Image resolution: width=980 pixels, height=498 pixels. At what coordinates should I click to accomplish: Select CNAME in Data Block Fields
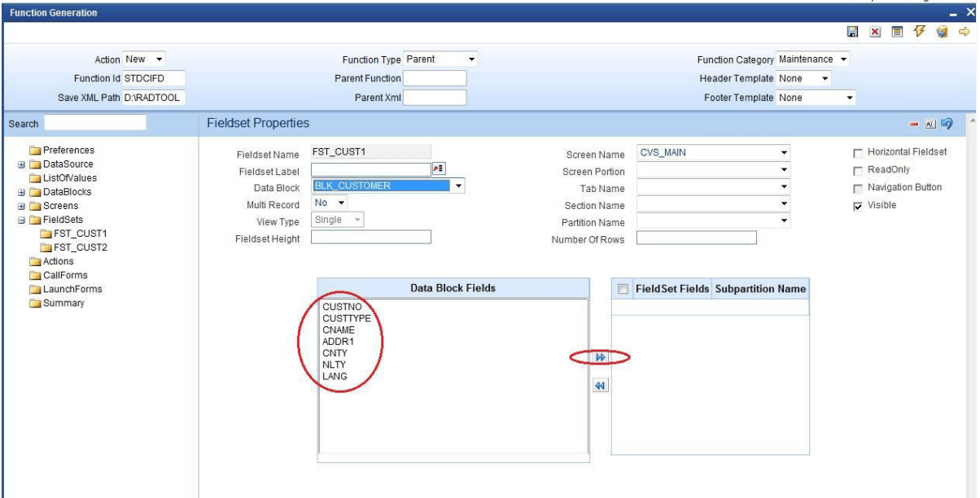tap(339, 330)
